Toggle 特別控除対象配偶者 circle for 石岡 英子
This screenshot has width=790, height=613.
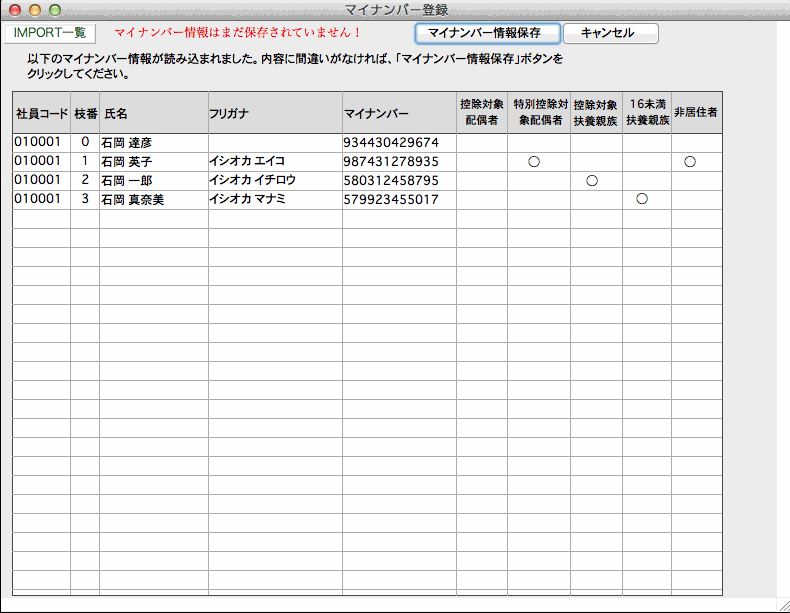coord(534,162)
